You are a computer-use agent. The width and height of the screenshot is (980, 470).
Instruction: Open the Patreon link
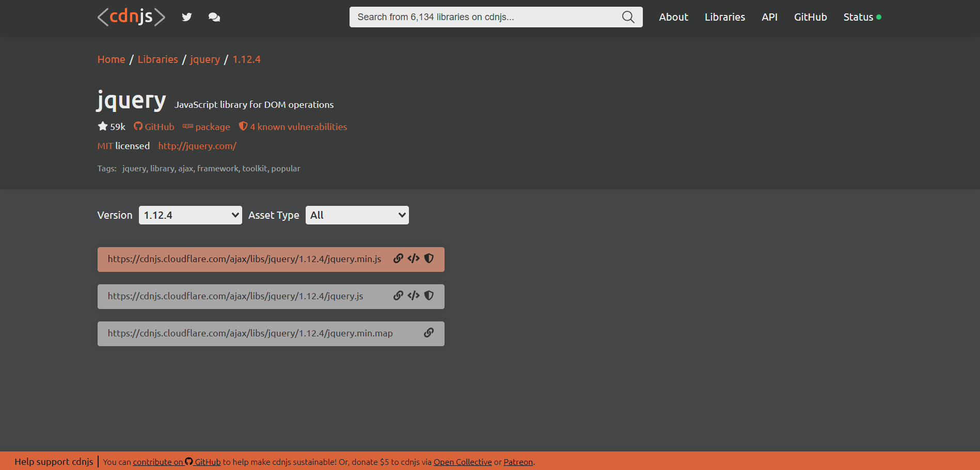[518, 462]
